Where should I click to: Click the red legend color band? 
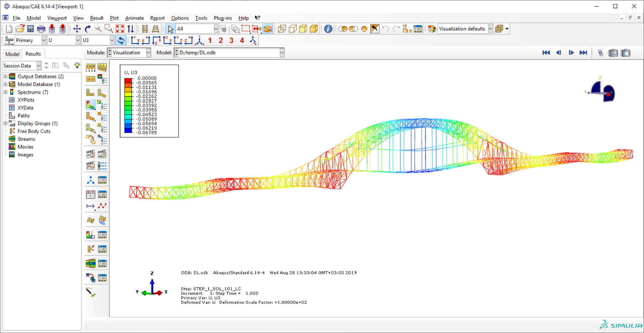128,80
